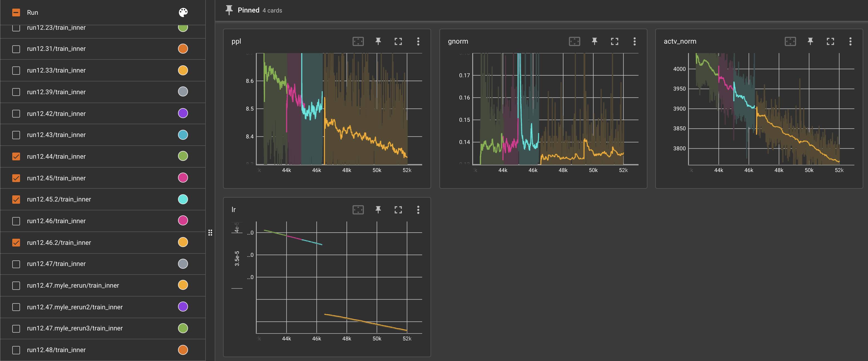Fit actv_norm chart domain to data
868x361 pixels.
point(790,41)
